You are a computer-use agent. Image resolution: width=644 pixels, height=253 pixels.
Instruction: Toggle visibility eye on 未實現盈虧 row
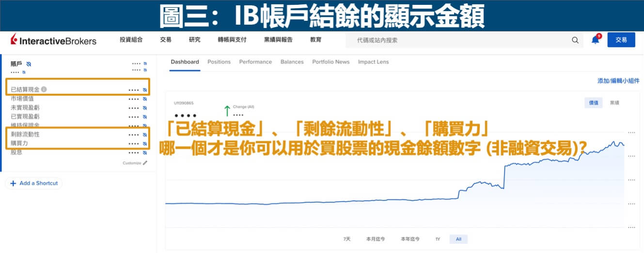click(145, 108)
